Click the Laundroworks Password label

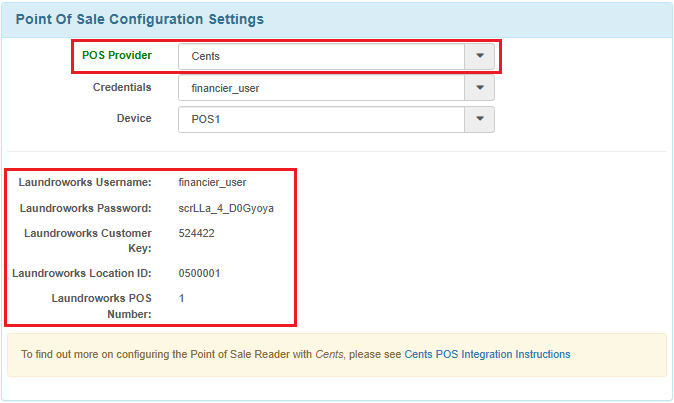(x=86, y=208)
